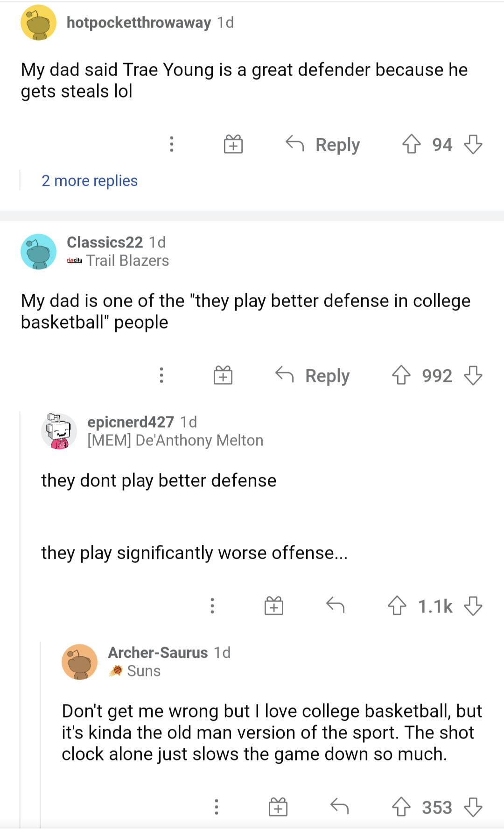Click the gift icon on Classics22's comment
This screenshot has height=831, width=504.
223,375
